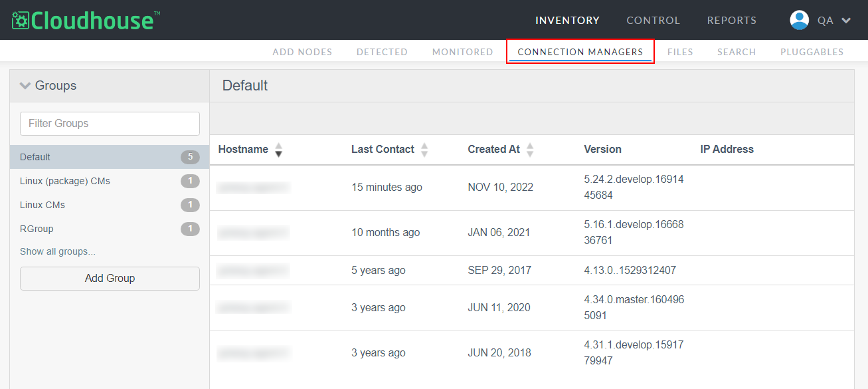Open hostname in the NOV 10, 2022 row
This screenshot has height=389, width=868.
pos(254,188)
